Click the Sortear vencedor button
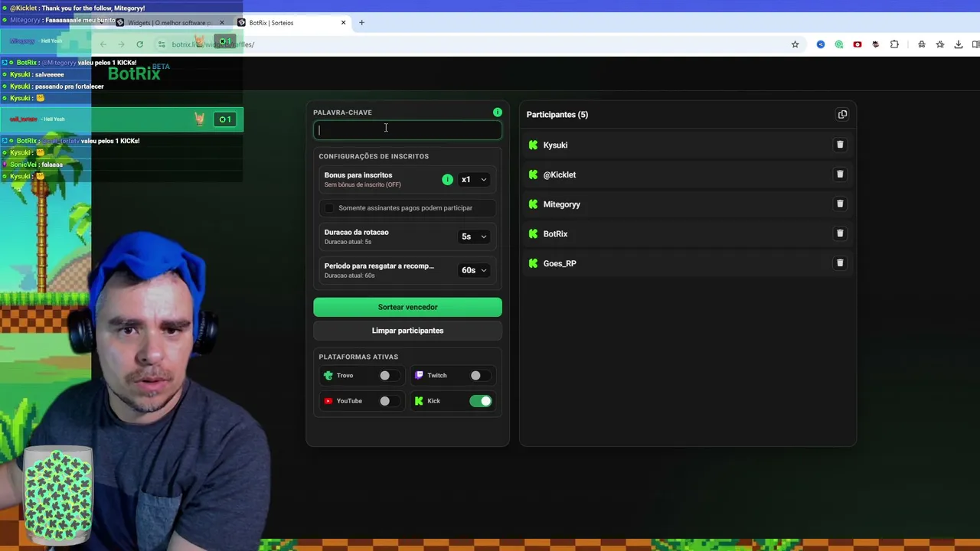 point(407,307)
